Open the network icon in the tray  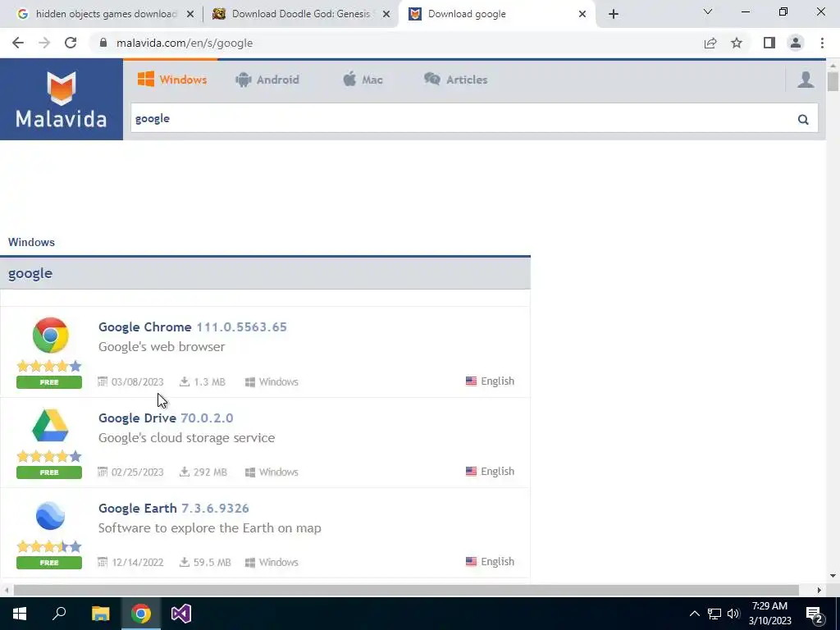(714, 614)
